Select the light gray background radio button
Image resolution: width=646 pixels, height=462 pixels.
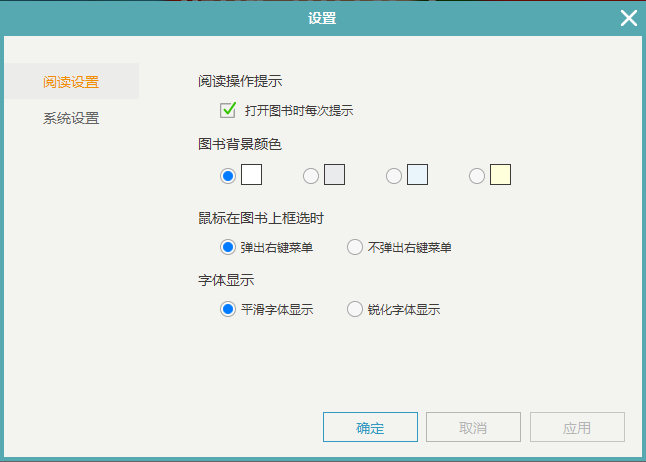click(311, 176)
